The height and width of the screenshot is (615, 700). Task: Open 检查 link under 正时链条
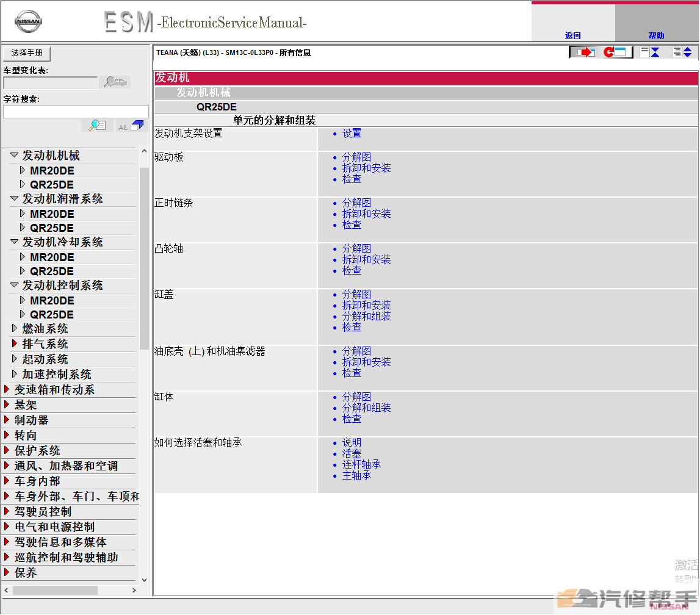point(352,225)
